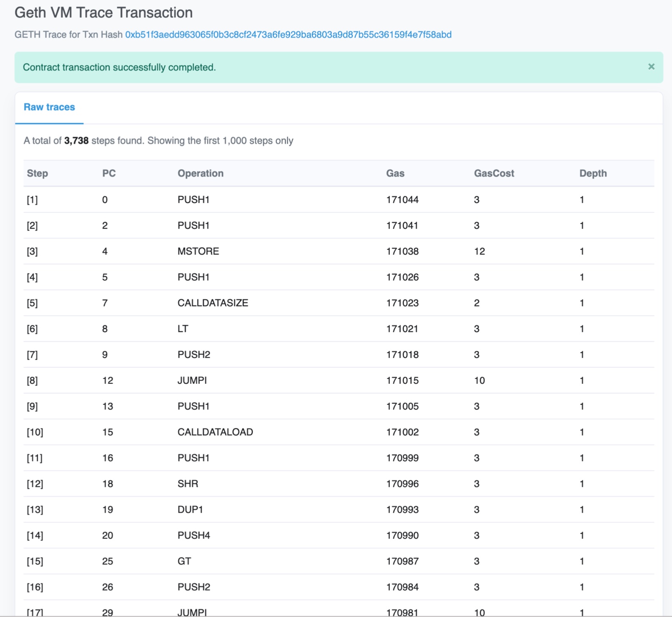Click gas value 171023
The height and width of the screenshot is (617, 672).
pyautogui.click(x=402, y=303)
